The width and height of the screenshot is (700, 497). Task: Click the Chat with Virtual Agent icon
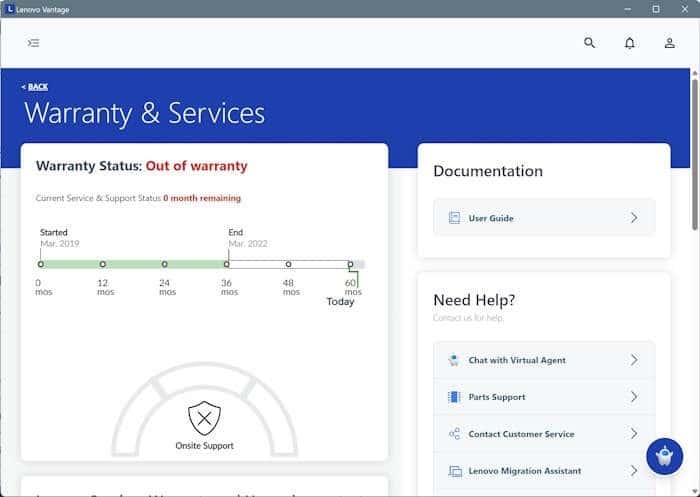(x=454, y=360)
